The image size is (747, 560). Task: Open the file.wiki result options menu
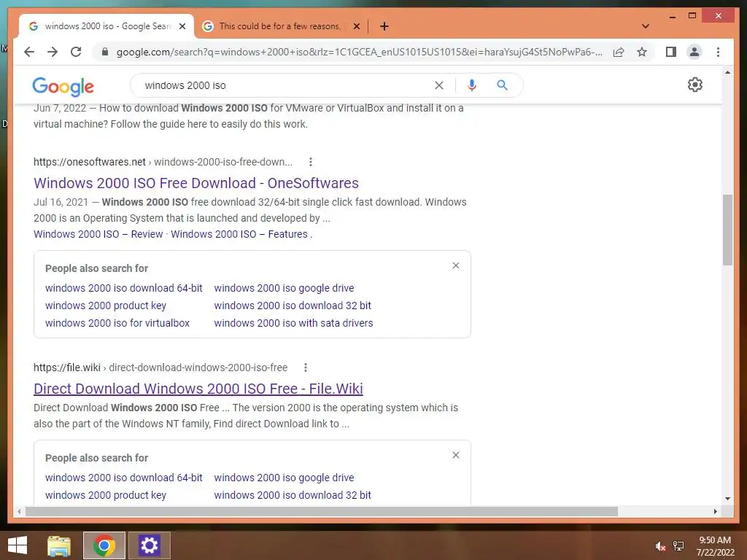tap(306, 367)
